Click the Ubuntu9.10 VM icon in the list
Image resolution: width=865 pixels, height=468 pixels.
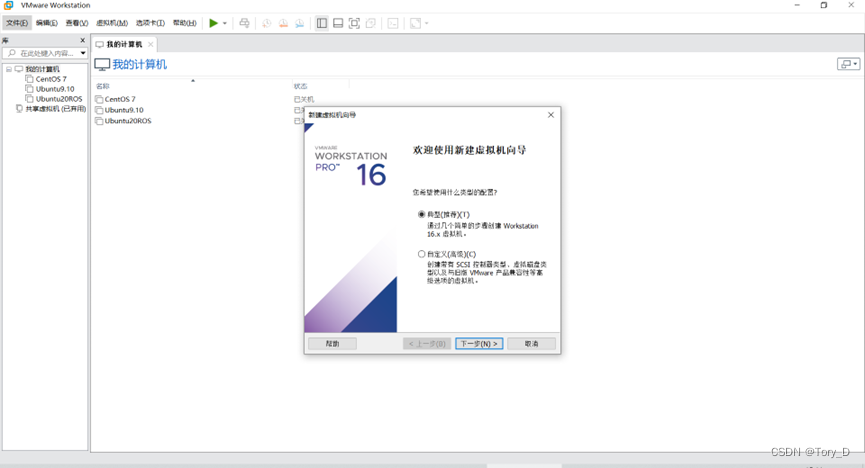[99, 110]
